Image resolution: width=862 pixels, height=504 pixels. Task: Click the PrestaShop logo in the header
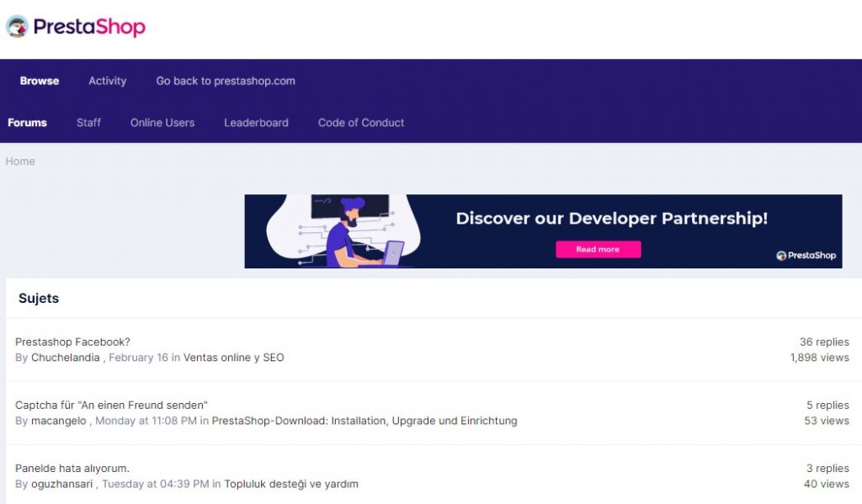click(x=76, y=26)
